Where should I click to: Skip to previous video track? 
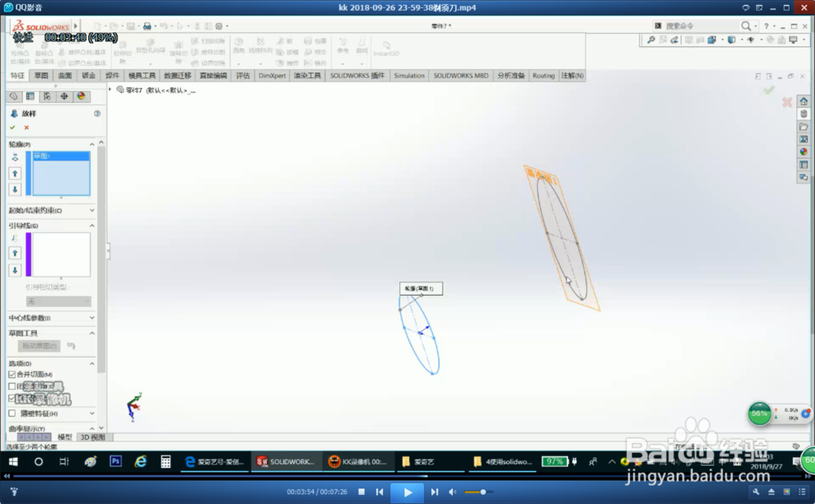(x=380, y=492)
